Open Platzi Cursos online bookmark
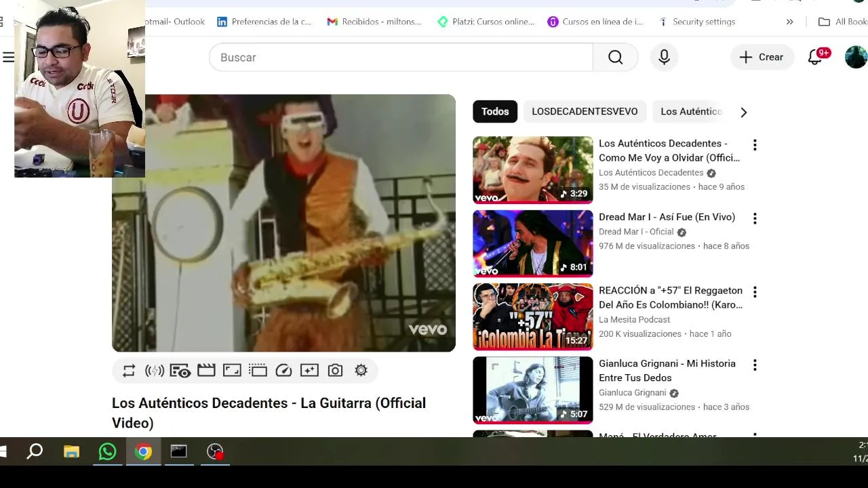 pyautogui.click(x=486, y=22)
